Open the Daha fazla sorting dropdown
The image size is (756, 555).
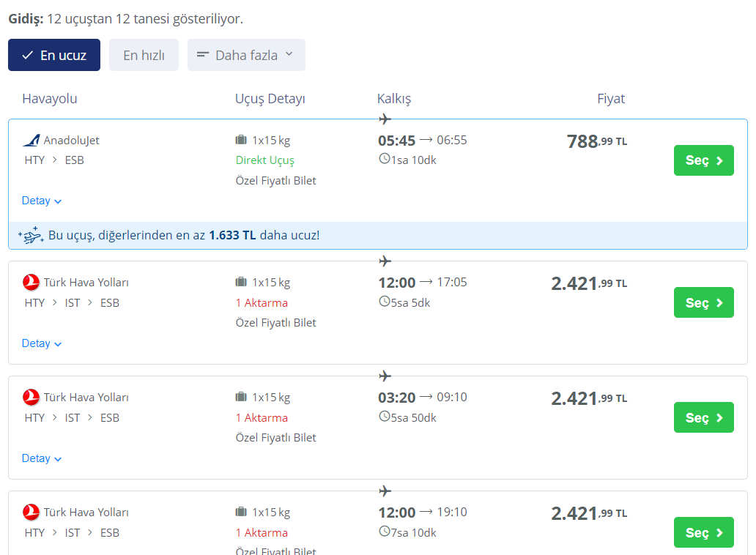pyautogui.click(x=246, y=55)
